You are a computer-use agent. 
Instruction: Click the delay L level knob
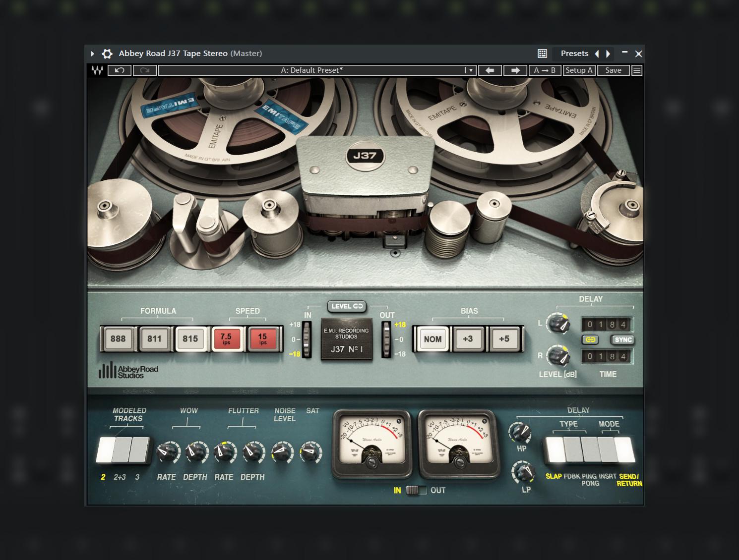558,324
